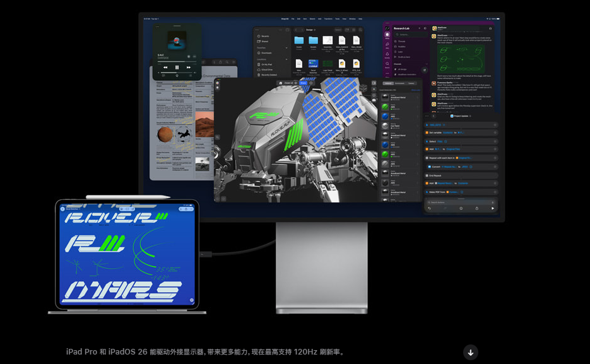Favorite the S.N.C song with star icon
The image size is (590, 364).
click(189, 56)
